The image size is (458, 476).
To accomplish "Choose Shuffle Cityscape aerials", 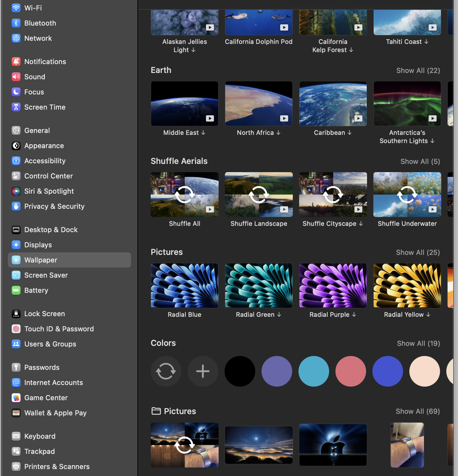I will point(333,195).
